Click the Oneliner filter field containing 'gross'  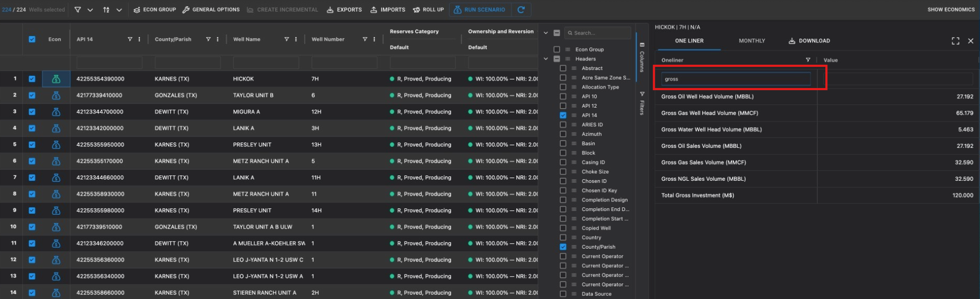pos(735,79)
